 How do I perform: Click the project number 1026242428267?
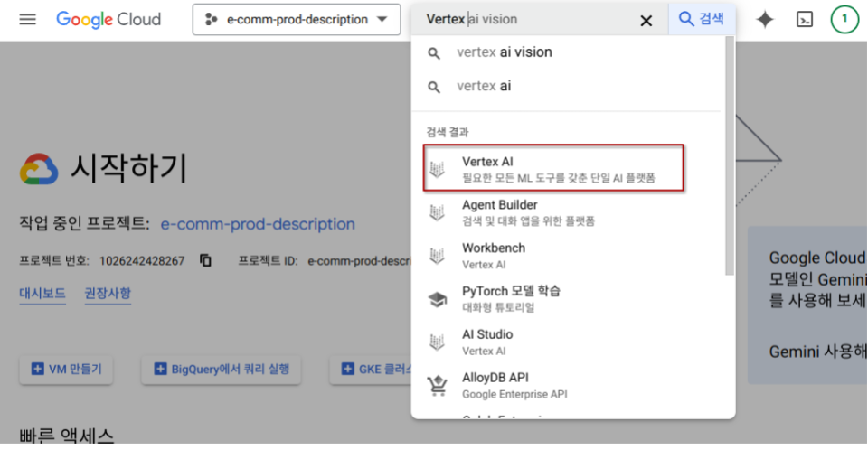coord(142,261)
